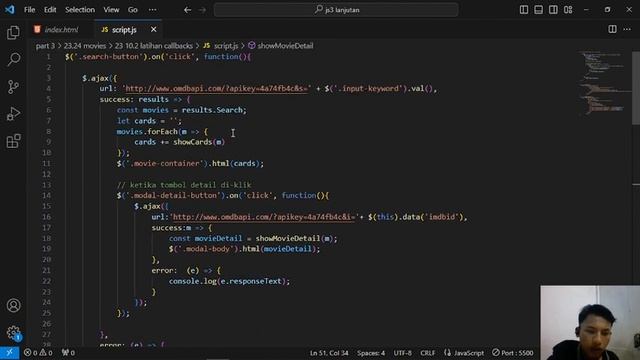Open the remote window status bar button
The height and width of the screenshot is (360, 640).
9,353
